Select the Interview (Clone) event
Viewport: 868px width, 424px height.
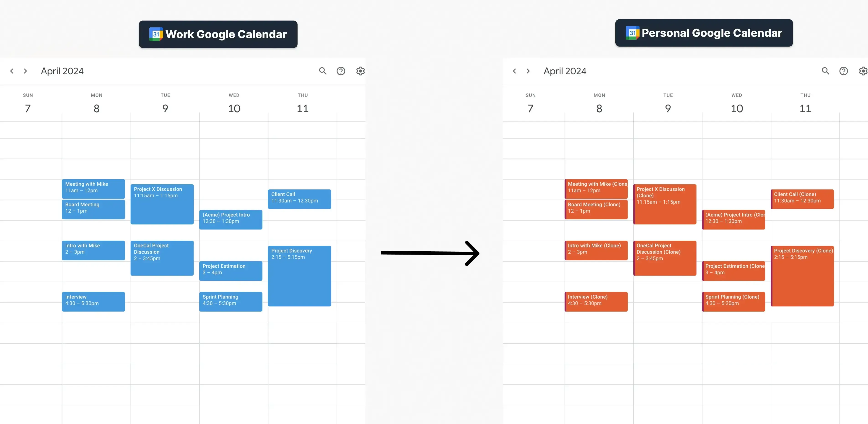[596, 301]
